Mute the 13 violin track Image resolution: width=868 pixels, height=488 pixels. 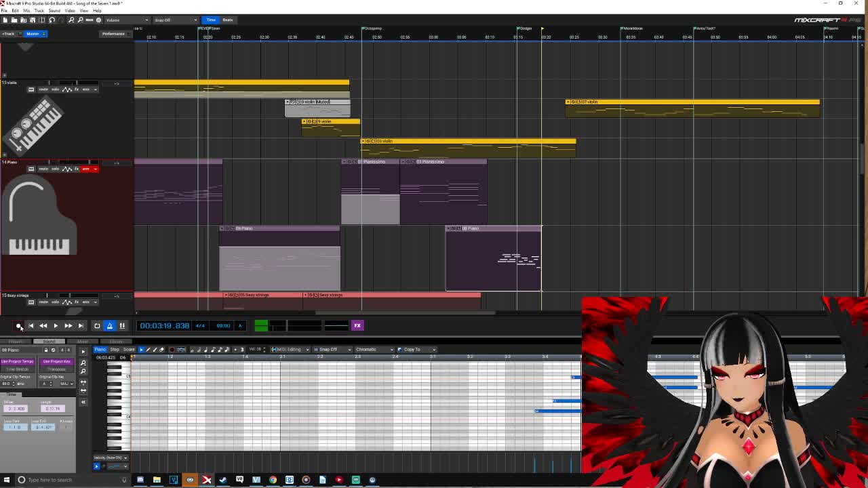click(43, 89)
